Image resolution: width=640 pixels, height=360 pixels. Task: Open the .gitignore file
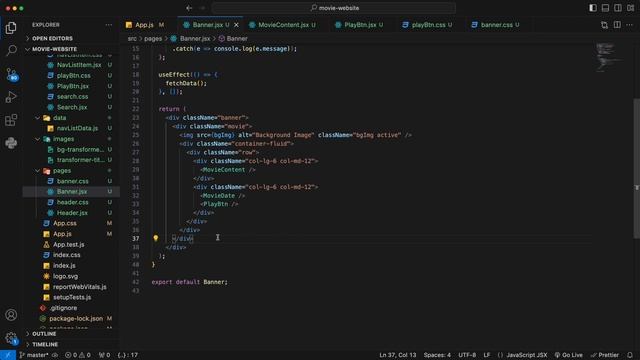63,308
